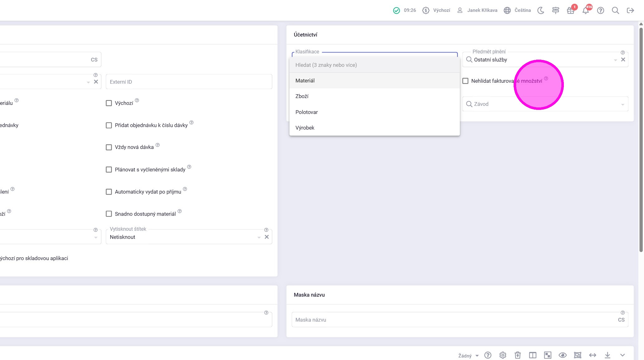Open the search magnifier in header
This screenshot has width=644, height=360.
click(x=615, y=10)
